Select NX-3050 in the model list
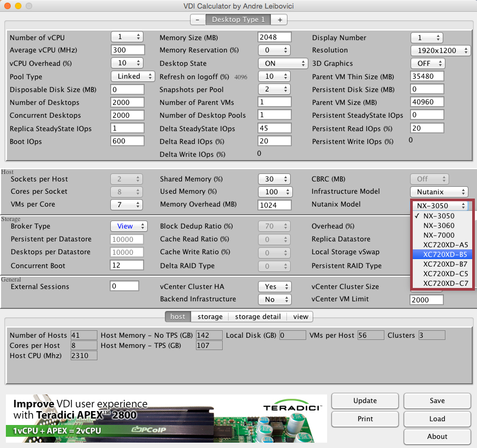The width and height of the screenshot is (477, 448). [x=443, y=216]
